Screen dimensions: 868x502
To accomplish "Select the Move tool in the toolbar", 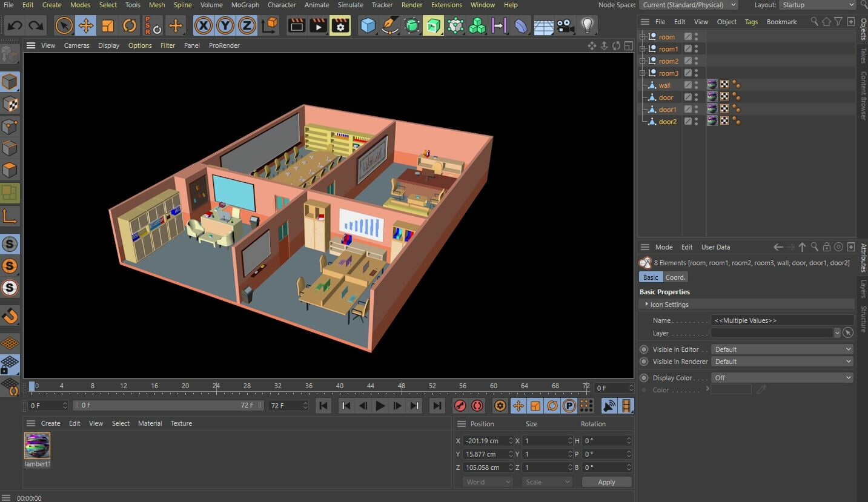I will 86,25.
